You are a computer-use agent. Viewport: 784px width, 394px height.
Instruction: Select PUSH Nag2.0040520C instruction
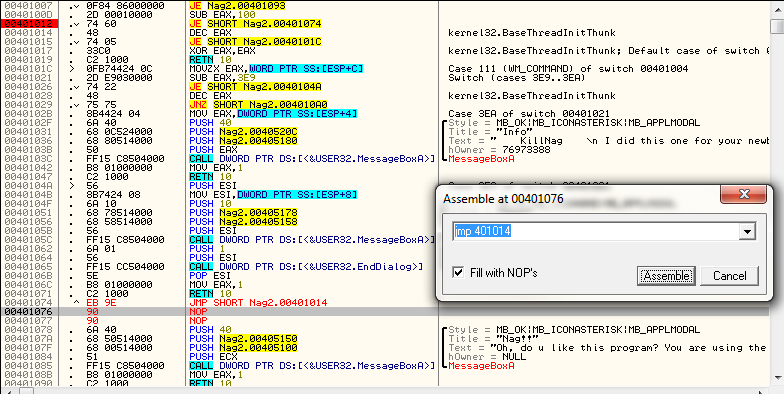[243, 132]
